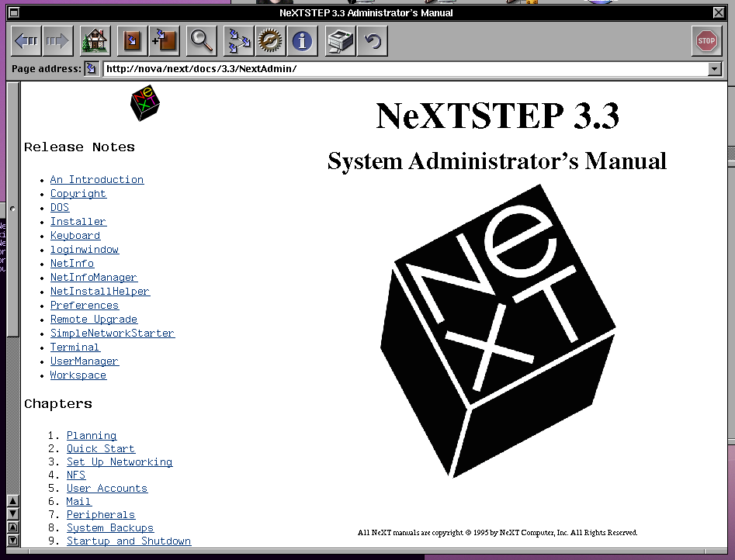Click the magnifying glass Find icon
The height and width of the screenshot is (560, 735).
(x=202, y=41)
